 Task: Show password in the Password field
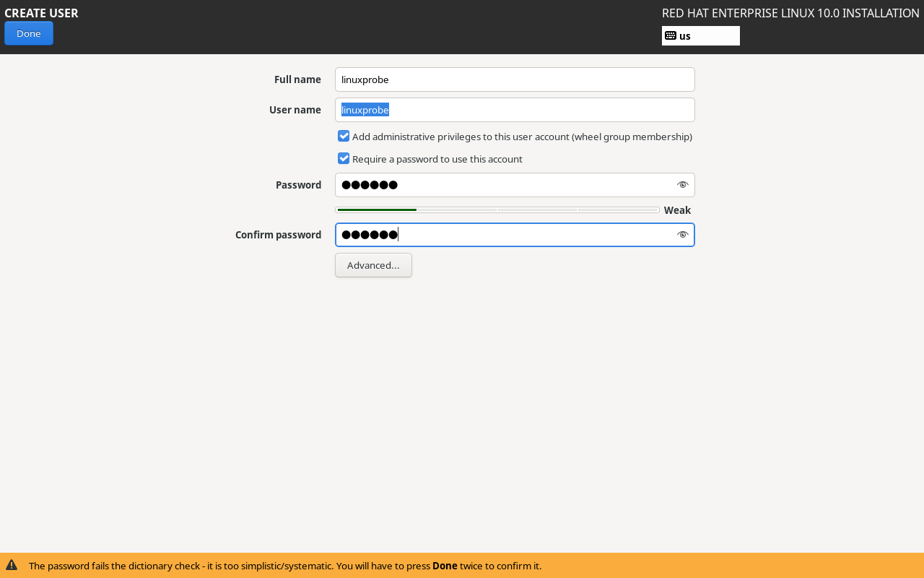click(682, 185)
